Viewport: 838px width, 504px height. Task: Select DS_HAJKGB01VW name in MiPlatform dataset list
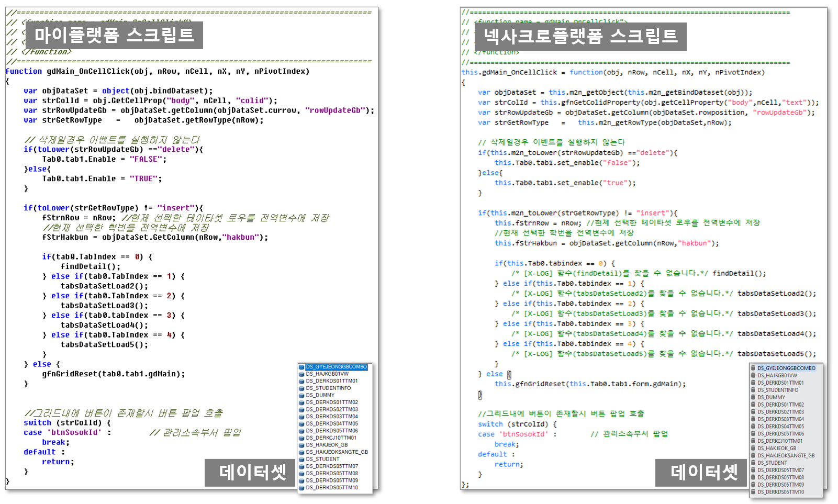[327, 374]
